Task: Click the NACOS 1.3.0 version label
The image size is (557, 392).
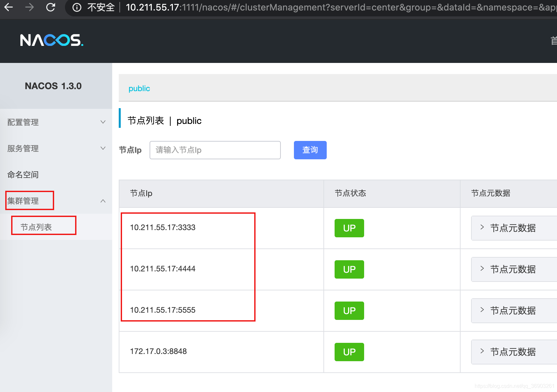Action: pyautogui.click(x=53, y=86)
